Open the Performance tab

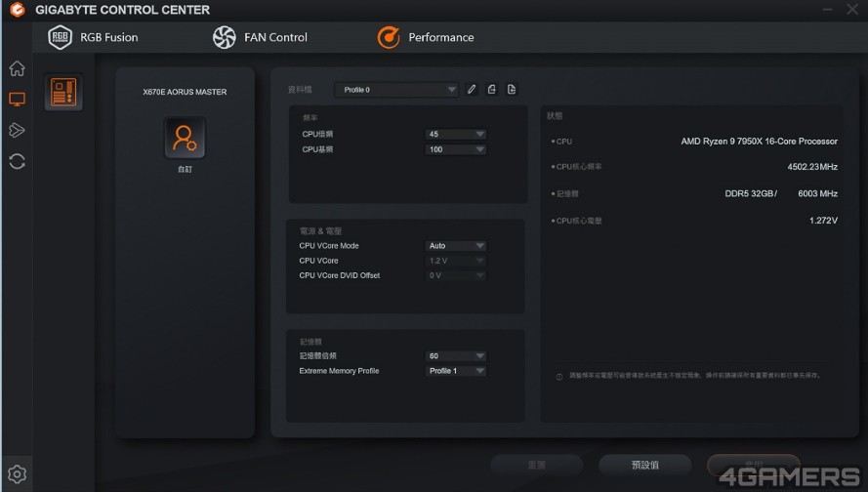[x=426, y=37]
